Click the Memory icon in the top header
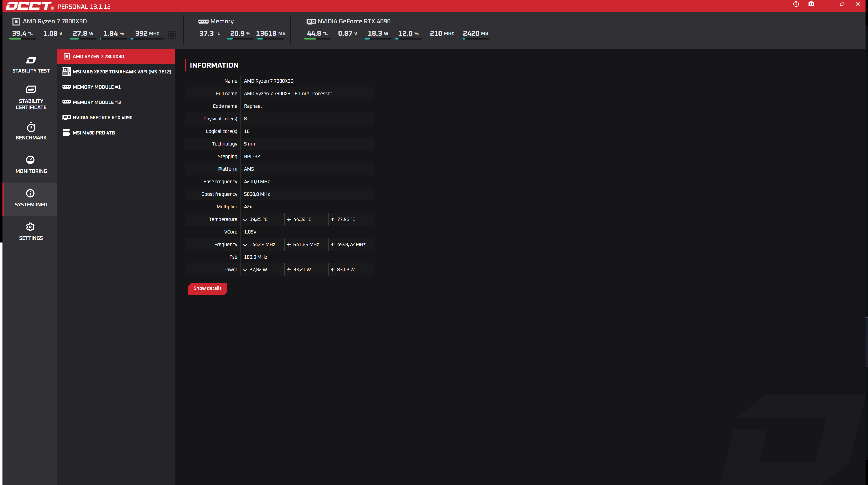868x485 pixels. 203,22
